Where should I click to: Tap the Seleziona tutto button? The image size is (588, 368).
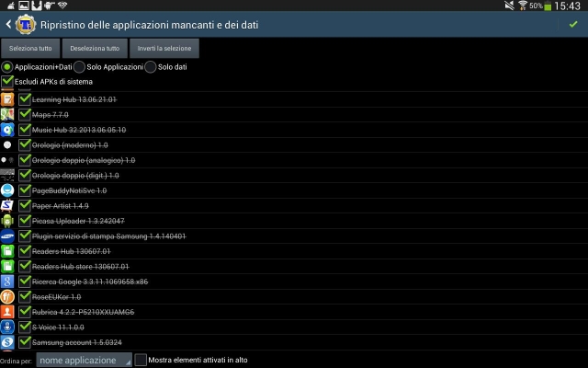click(x=30, y=49)
